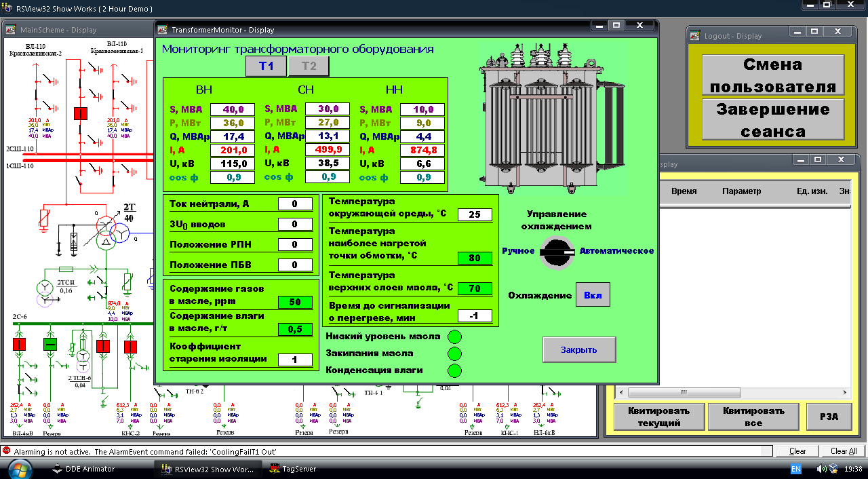Select ВН current value 201,0
The height and width of the screenshot is (479, 868).
pos(233,150)
